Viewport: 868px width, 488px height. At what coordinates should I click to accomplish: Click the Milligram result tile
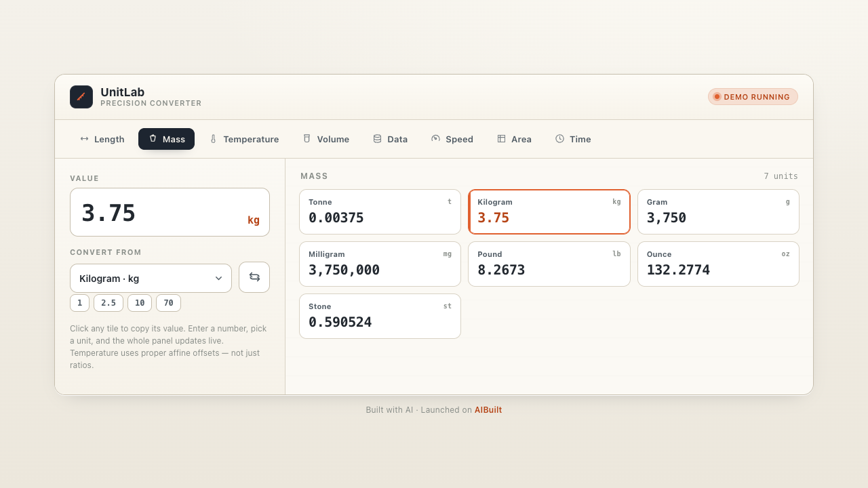[380, 264]
